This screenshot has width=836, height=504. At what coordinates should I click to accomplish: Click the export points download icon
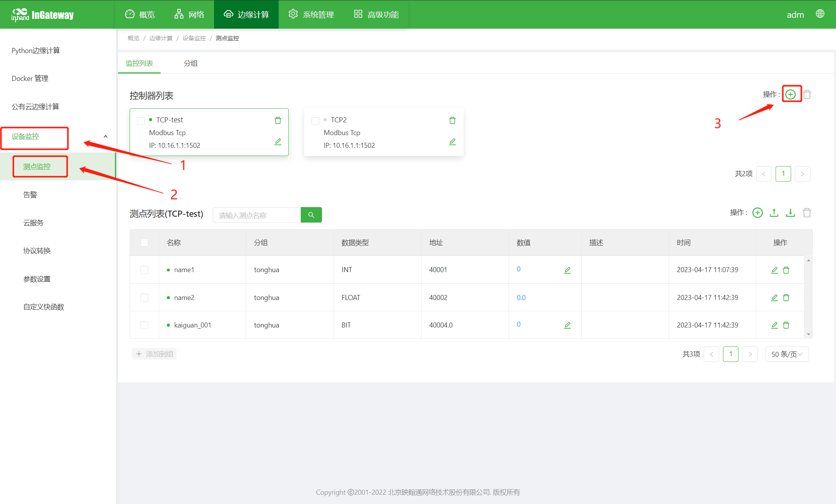(790, 213)
